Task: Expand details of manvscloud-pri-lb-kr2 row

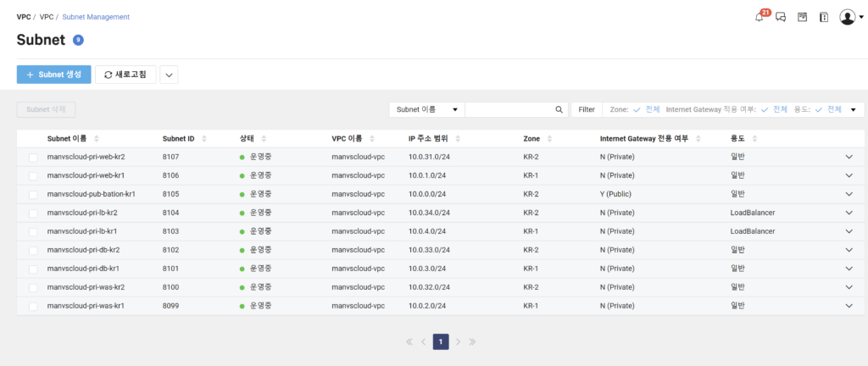Action: 849,213
